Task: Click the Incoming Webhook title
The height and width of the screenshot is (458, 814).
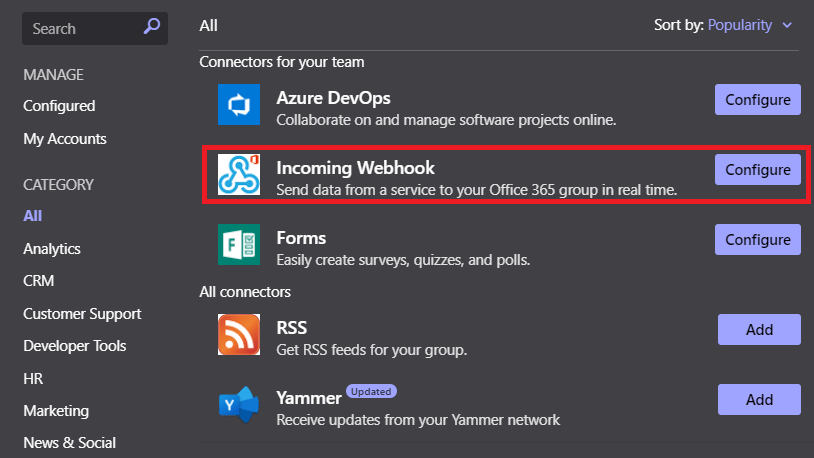Action: click(355, 168)
